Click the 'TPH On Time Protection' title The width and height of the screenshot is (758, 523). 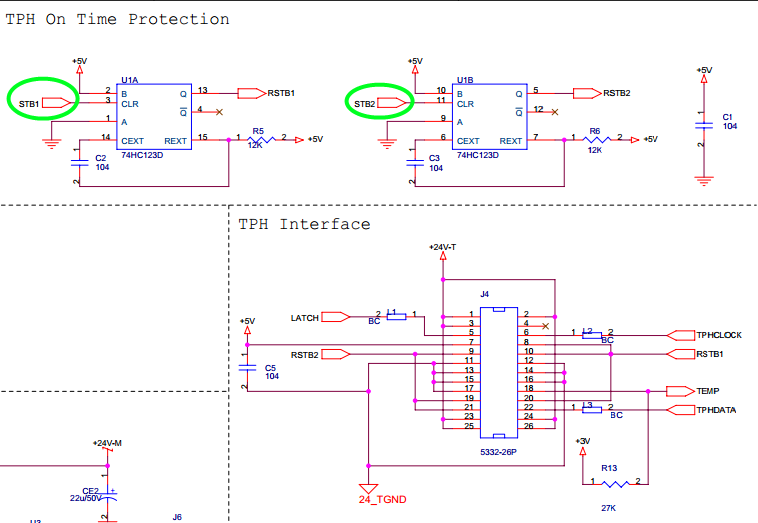point(117,19)
